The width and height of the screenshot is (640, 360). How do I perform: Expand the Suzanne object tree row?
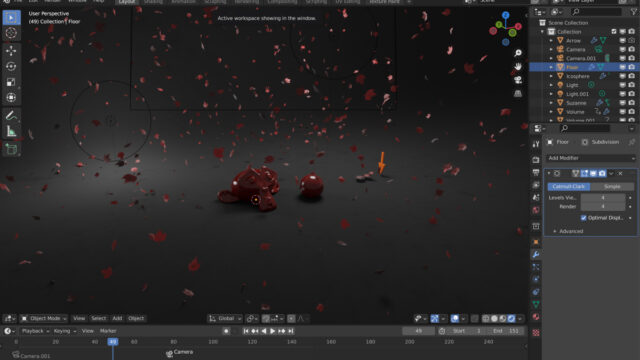551,103
